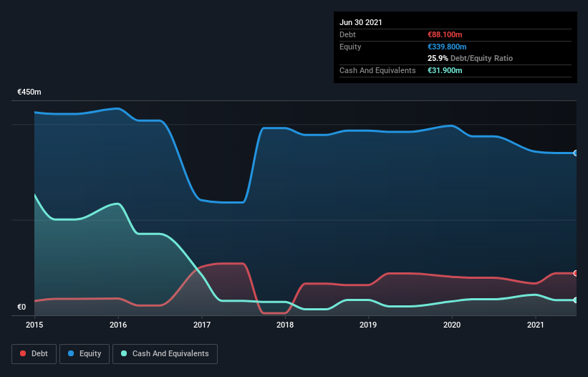The image size is (588, 377).
Task: Click the teal Cash And Equivalents legend dot
Action: tap(124, 353)
